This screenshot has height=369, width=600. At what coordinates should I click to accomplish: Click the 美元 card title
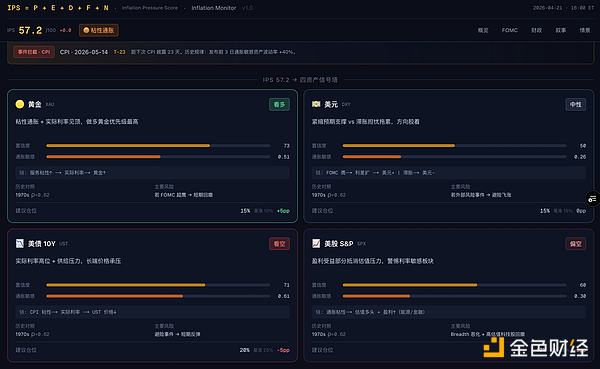(331, 104)
